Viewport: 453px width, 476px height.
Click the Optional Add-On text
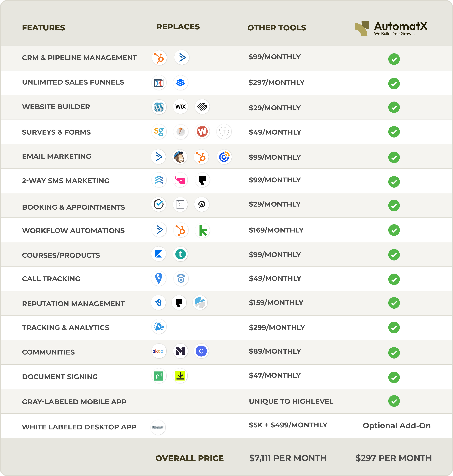click(396, 426)
